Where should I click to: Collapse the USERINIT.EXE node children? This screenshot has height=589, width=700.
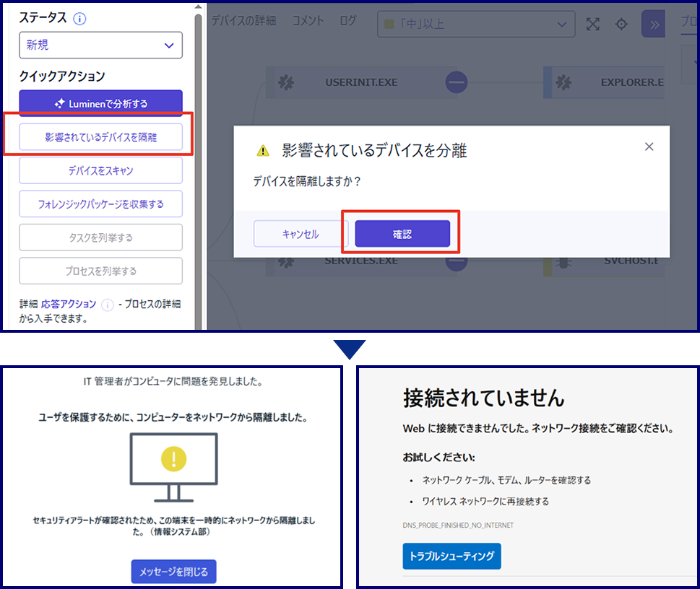[x=457, y=82]
